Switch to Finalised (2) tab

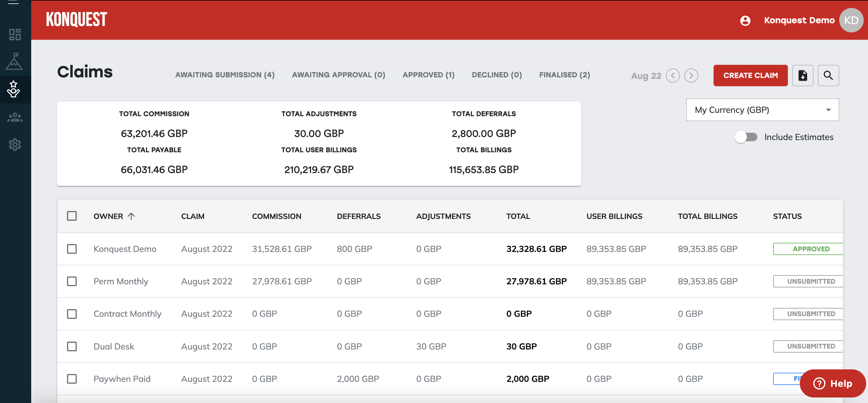[x=564, y=75]
